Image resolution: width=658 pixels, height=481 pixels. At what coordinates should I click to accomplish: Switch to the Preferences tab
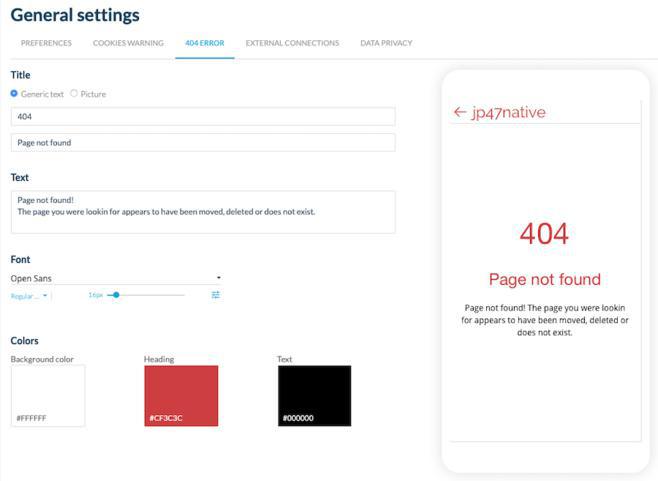pos(46,43)
